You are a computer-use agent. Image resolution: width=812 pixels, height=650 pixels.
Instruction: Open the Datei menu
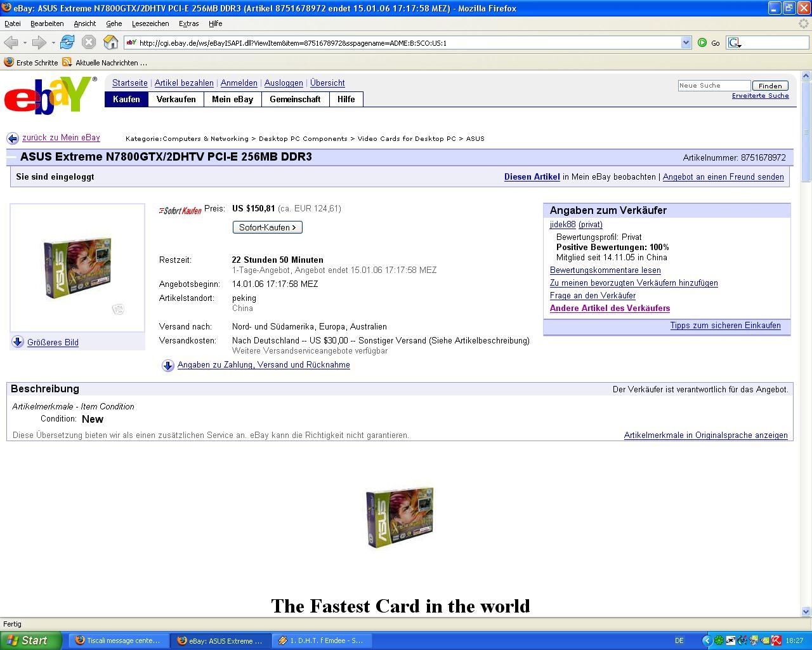coord(13,23)
